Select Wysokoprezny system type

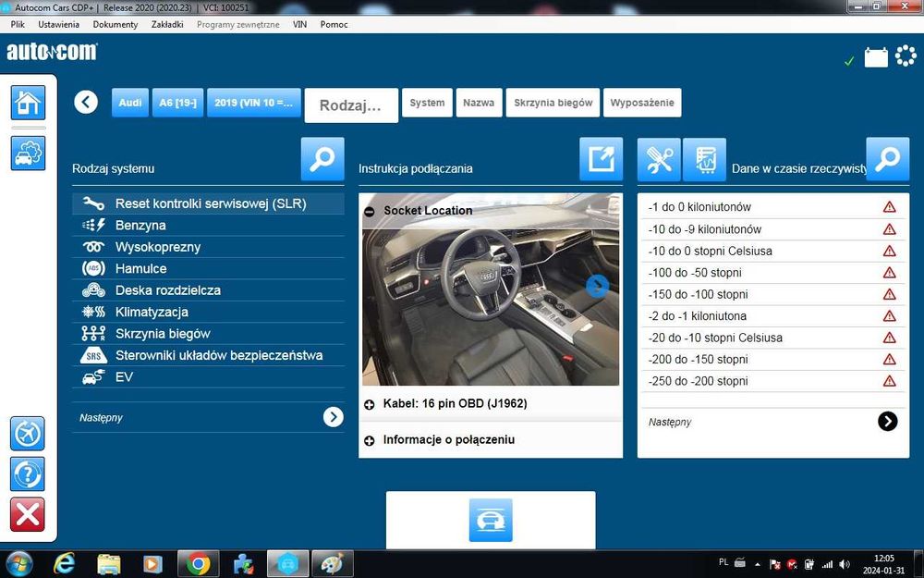(x=208, y=247)
